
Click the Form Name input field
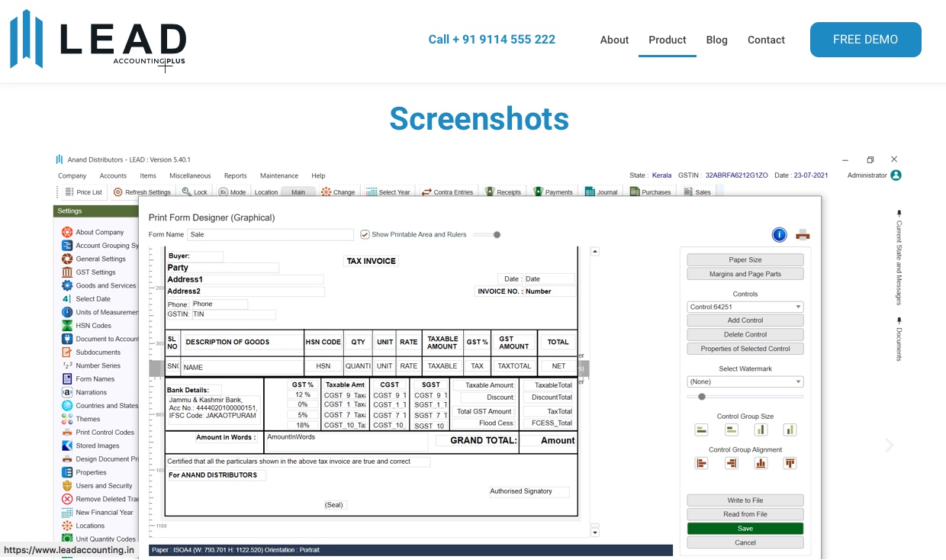pyautogui.click(x=270, y=235)
